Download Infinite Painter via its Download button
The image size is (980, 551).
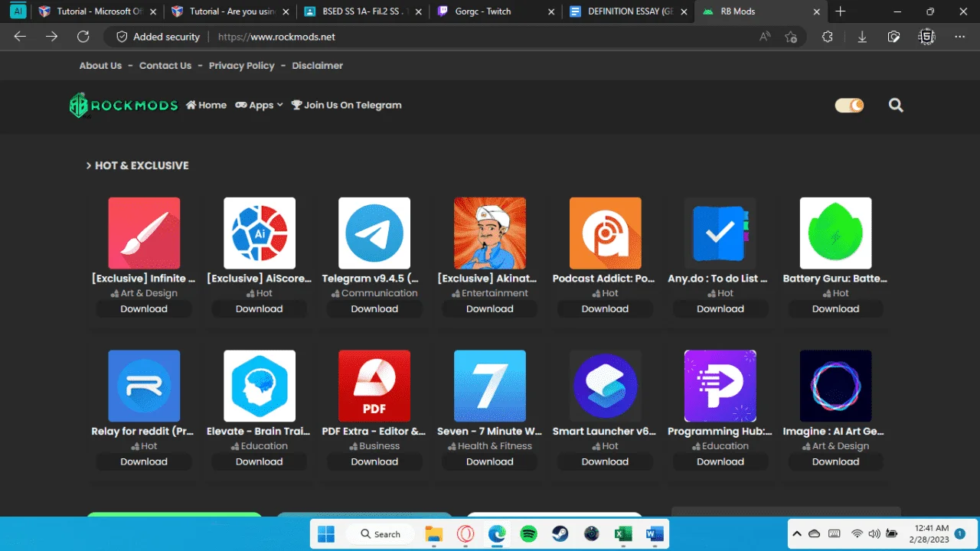click(144, 309)
